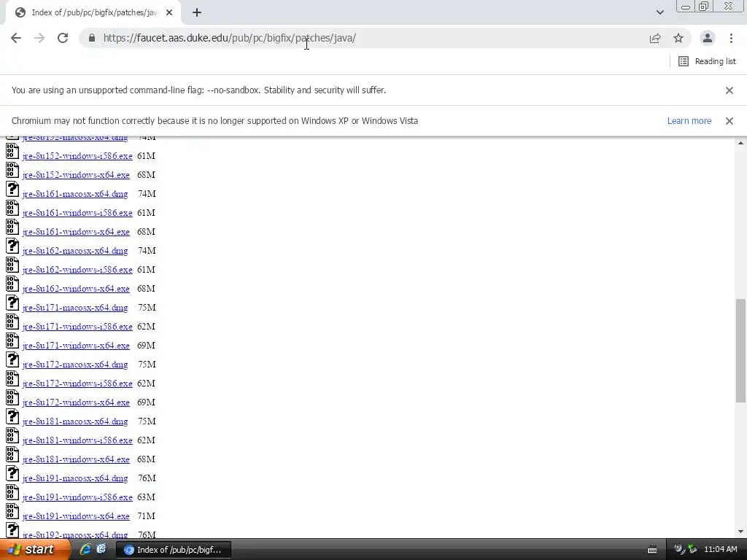Download jre-8u161-windows-x64.exe
Screen dimensions: 747x560
[76, 232]
